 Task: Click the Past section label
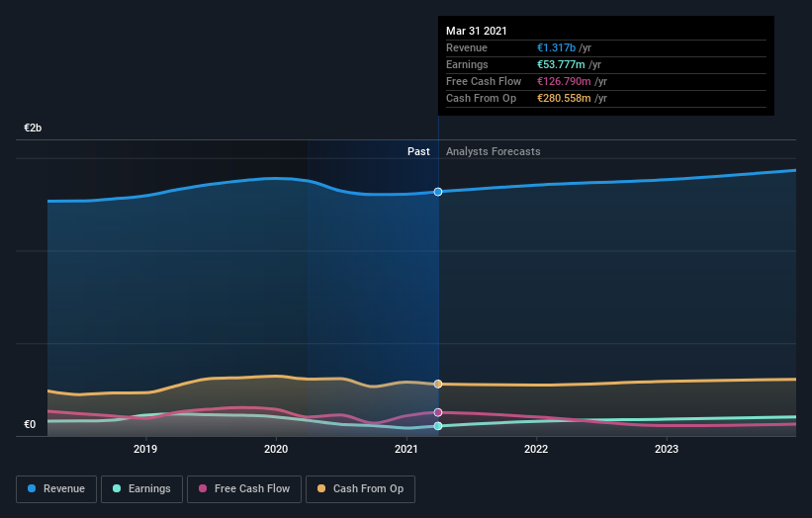click(418, 151)
